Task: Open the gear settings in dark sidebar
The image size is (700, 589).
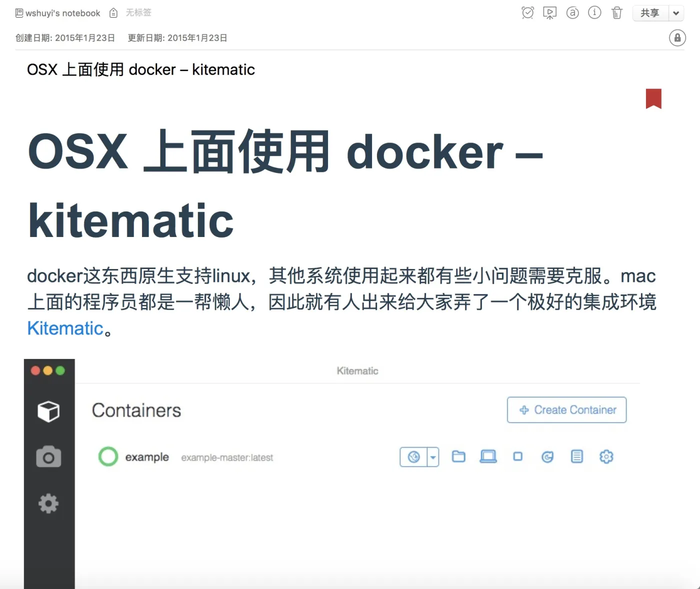Action: click(48, 503)
